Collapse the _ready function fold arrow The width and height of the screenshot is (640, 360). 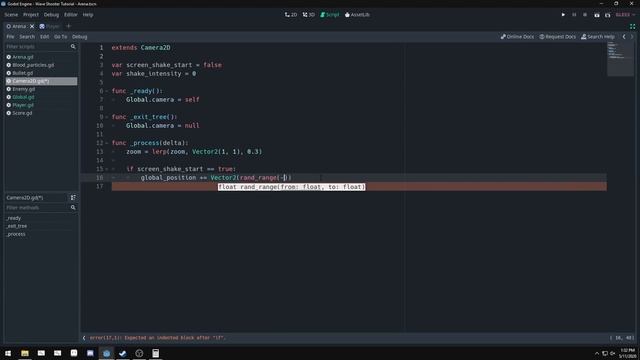pos(107,91)
